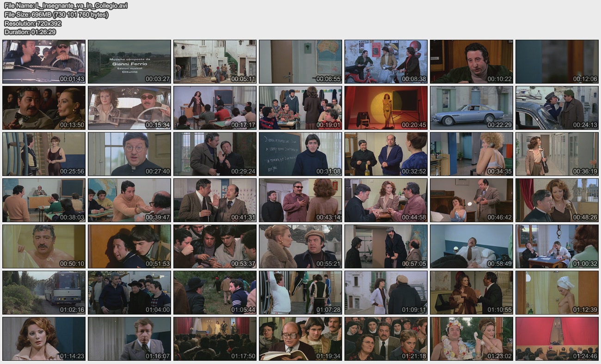The image size is (601, 364).
Task: Click the card game frame at 00:53:37
Action: pyautogui.click(x=215, y=246)
